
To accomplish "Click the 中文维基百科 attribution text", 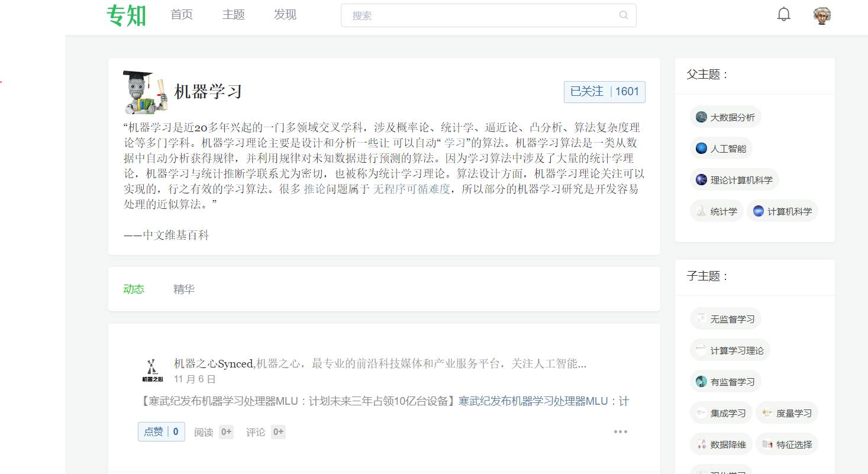I will (176, 236).
